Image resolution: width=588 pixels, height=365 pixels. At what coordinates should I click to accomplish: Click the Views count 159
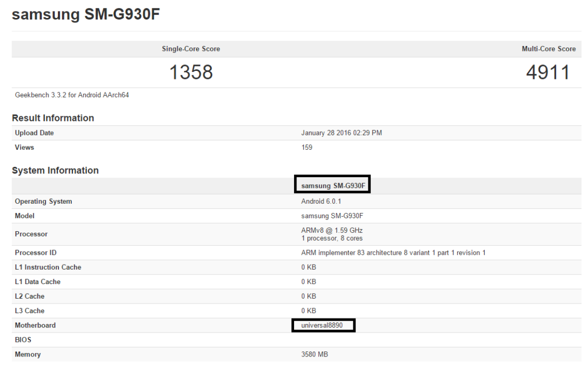[306, 147]
